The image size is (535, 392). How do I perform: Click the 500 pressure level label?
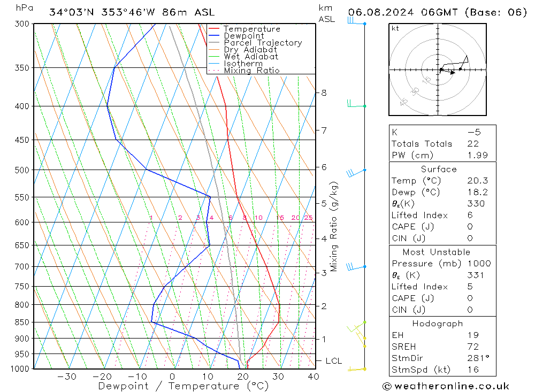click(22, 170)
